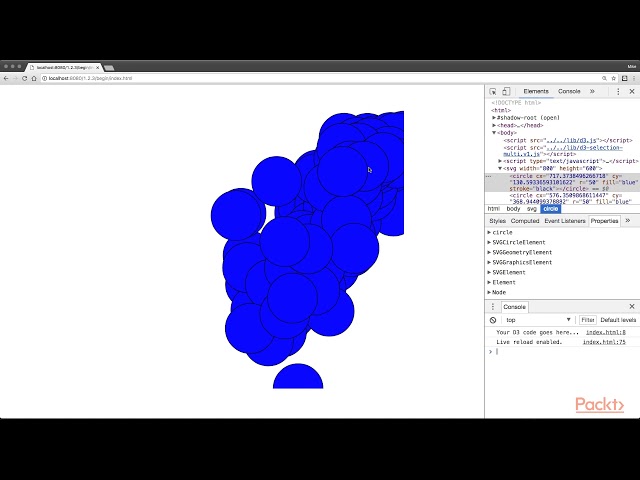Toggle the device toolbar icon
This screenshot has width=640, height=480.
(x=506, y=91)
